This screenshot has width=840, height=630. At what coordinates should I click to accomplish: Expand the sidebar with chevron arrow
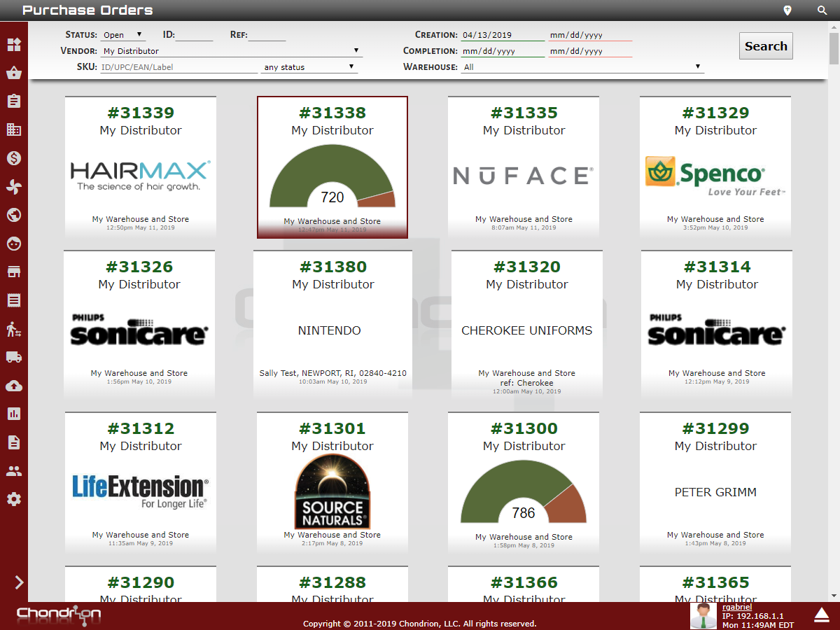click(x=19, y=582)
